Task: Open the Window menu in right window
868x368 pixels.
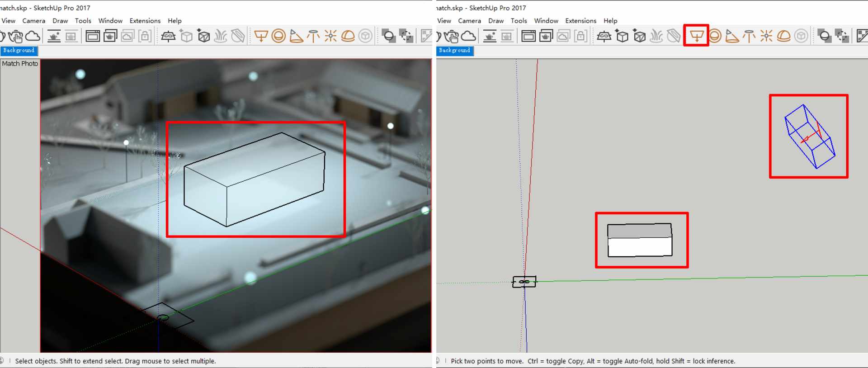Action: (x=546, y=21)
